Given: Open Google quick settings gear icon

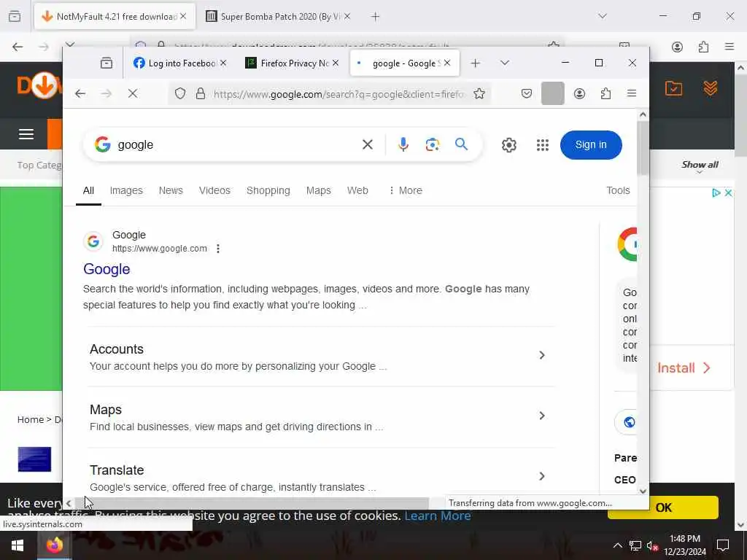Looking at the screenshot, I should [x=508, y=145].
